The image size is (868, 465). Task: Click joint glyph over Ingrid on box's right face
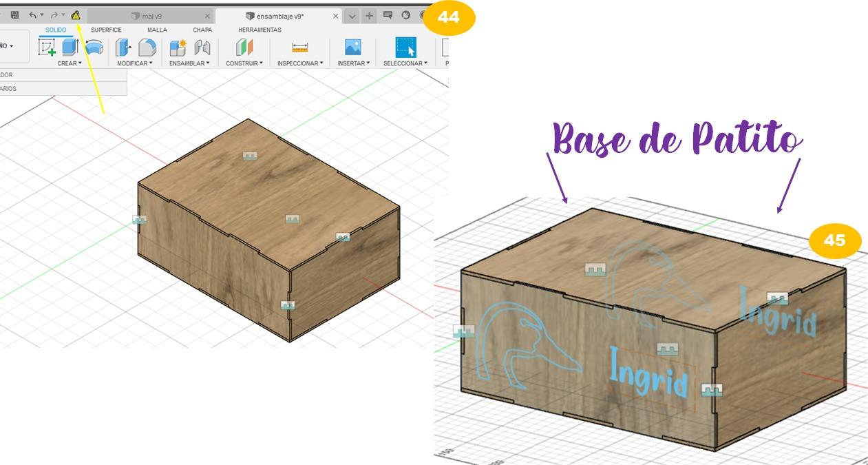click(777, 298)
